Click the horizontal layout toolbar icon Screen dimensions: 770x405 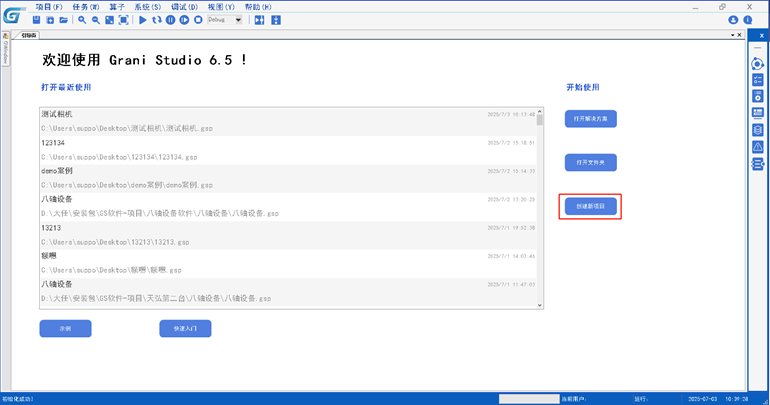pos(259,20)
